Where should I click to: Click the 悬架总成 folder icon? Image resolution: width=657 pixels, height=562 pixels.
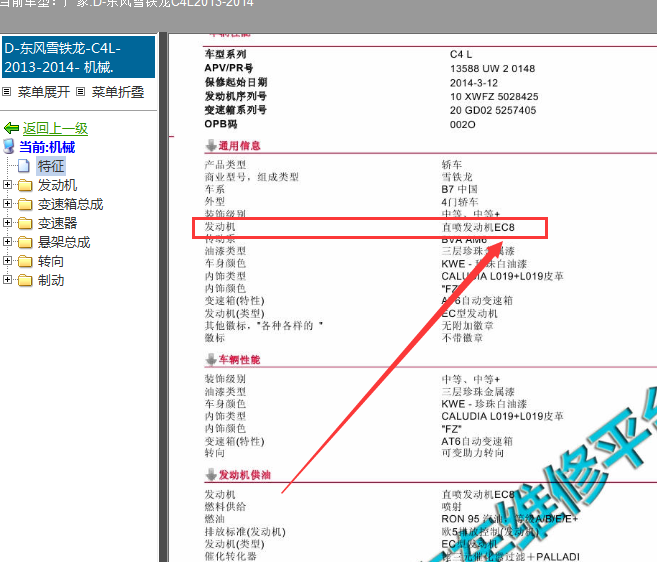pos(25,242)
